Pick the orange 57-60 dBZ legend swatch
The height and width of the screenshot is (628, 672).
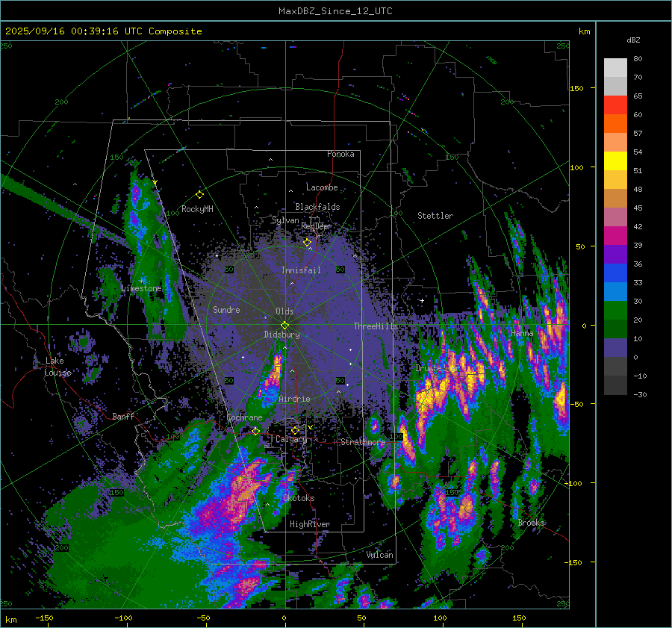[615, 124]
